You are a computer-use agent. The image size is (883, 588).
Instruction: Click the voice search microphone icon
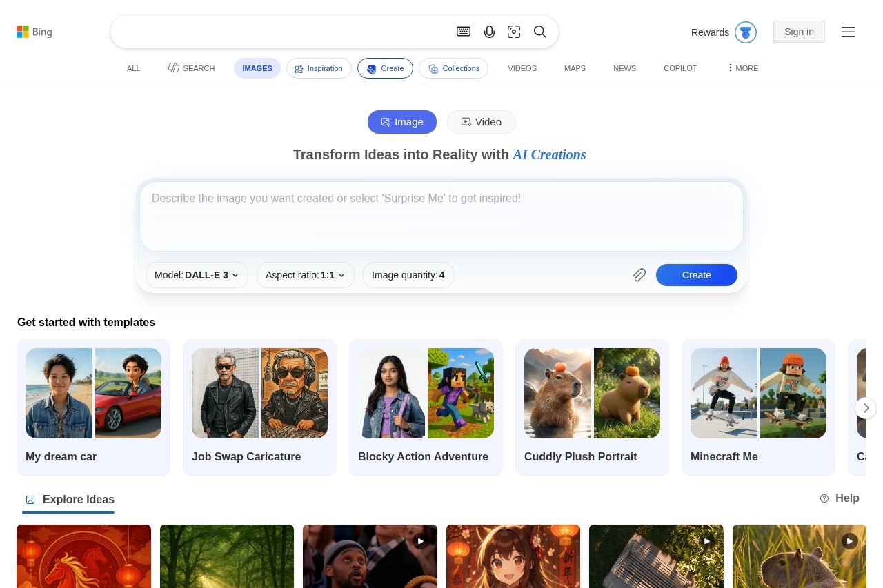(x=490, y=32)
